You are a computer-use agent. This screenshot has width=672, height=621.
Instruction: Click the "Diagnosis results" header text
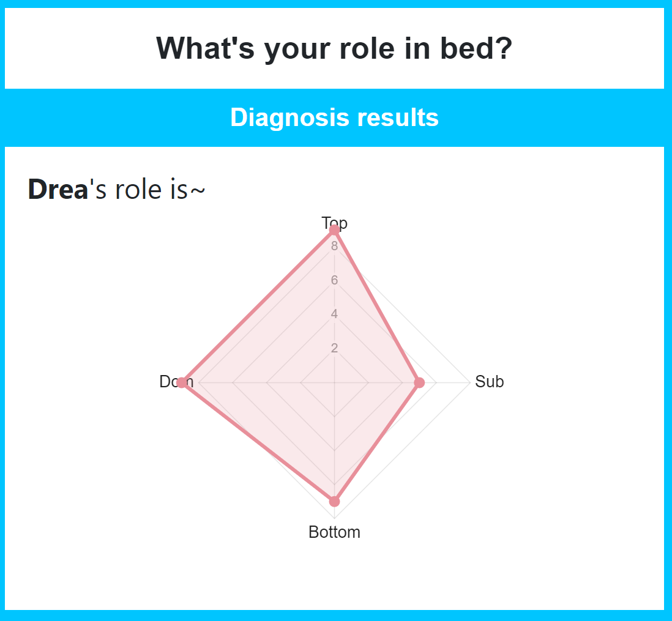[334, 117]
